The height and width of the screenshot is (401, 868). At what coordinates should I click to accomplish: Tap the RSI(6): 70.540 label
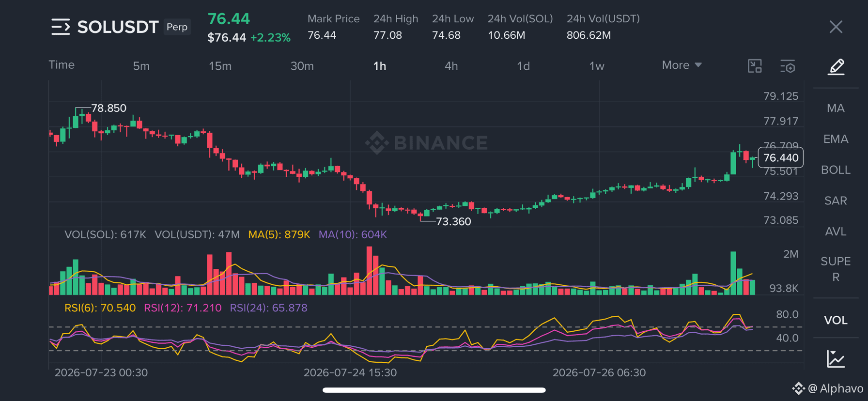point(100,308)
